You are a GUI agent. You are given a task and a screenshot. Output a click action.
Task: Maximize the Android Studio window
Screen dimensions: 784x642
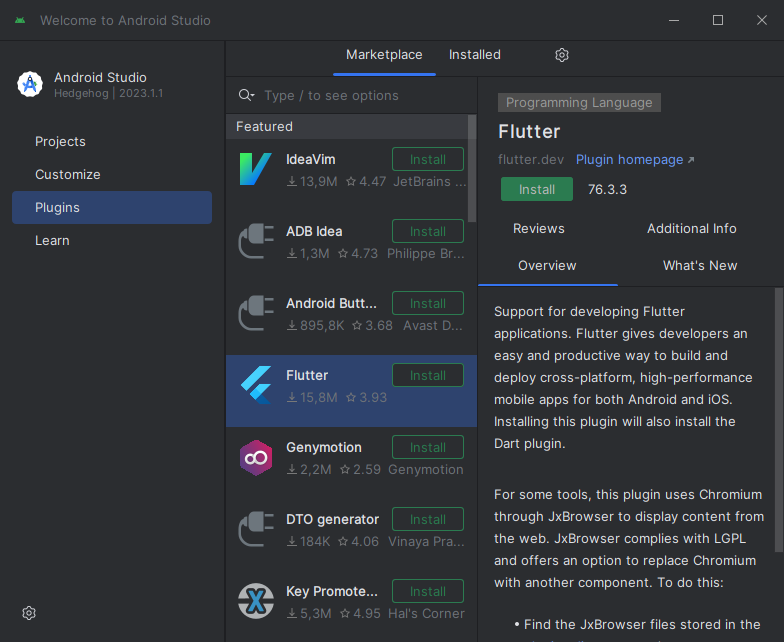click(x=718, y=20)
